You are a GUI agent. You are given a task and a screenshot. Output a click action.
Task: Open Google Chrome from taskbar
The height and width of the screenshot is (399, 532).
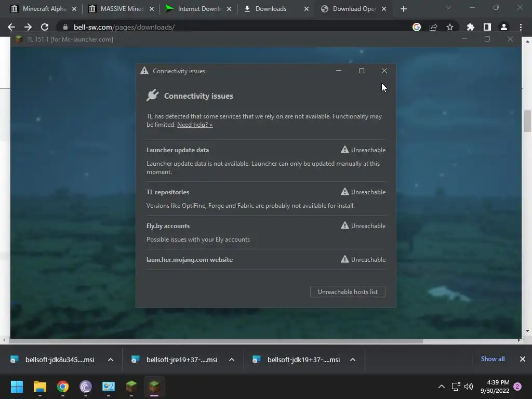point(63,387)
